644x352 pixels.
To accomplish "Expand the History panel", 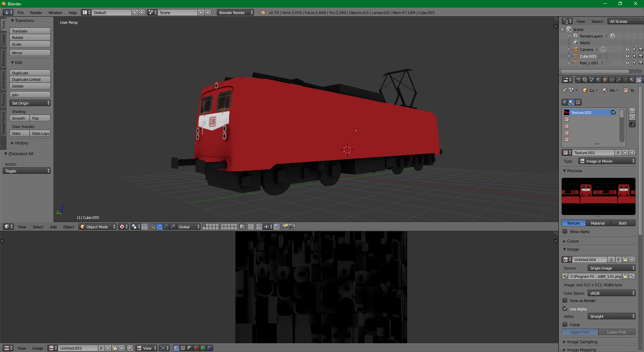I will pyautogui.click(x=21, y=143).
